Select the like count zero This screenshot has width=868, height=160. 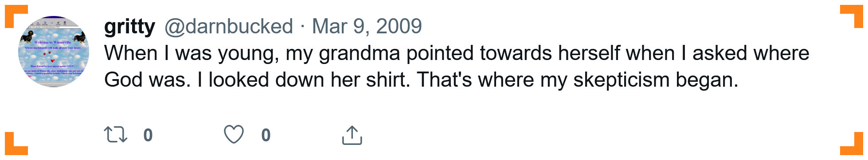click(x=266, y=135)
